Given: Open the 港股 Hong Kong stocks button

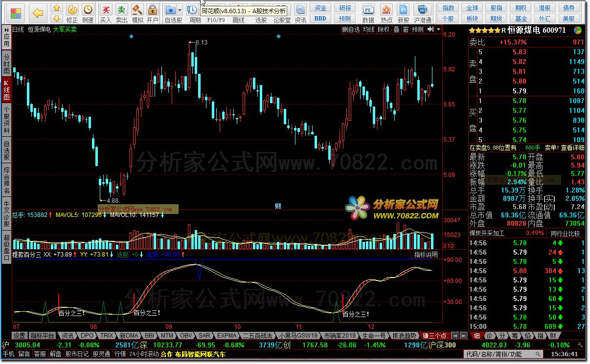Looking at the screenshot, I should 545,8.
